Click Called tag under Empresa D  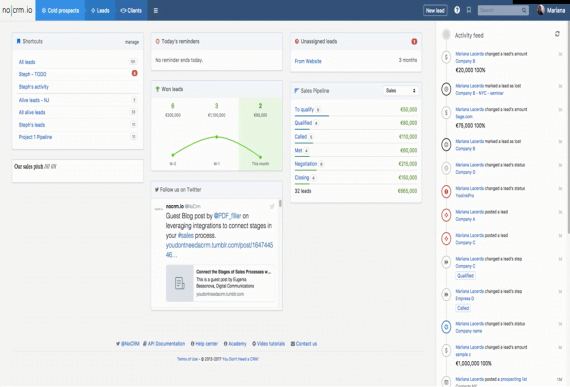click(x=463, y=308)
